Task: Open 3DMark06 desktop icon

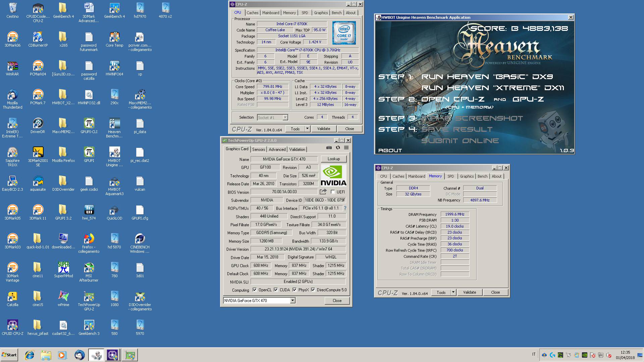Action: 12,40
